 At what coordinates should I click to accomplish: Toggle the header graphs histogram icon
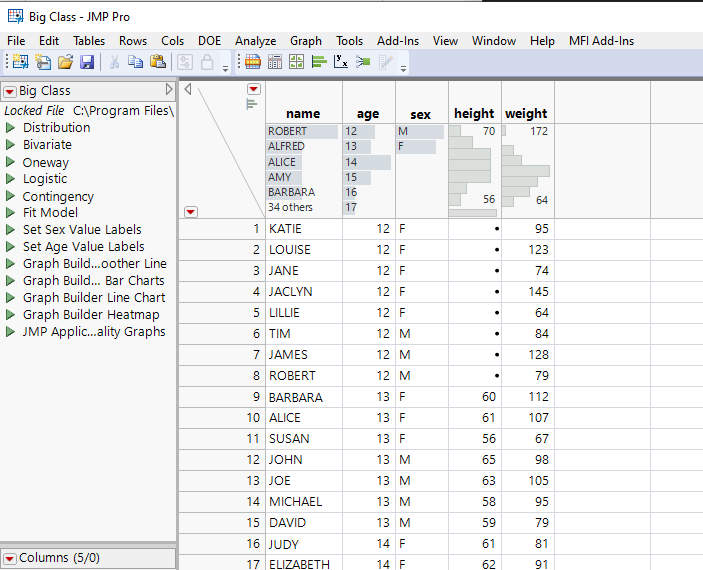(x=252, y=103)
